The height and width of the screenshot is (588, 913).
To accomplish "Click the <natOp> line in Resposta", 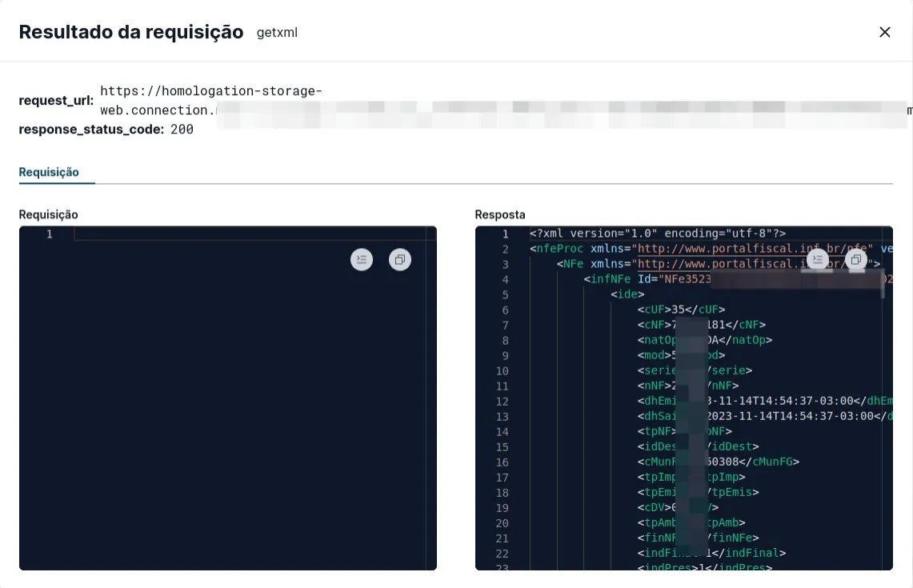I will [704, 340].
